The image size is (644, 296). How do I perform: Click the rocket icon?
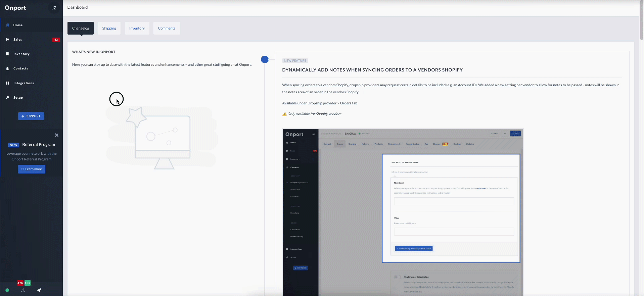pos(39,290)
